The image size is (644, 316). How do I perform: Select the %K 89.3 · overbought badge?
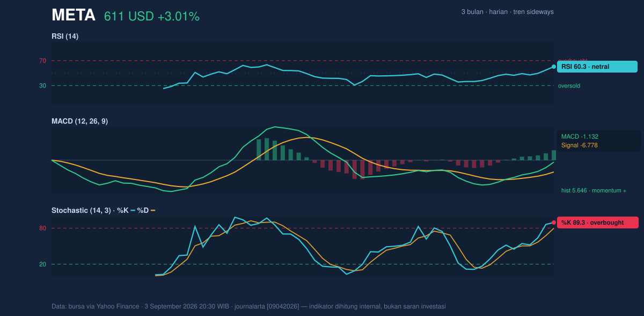[x=597, y=222]
